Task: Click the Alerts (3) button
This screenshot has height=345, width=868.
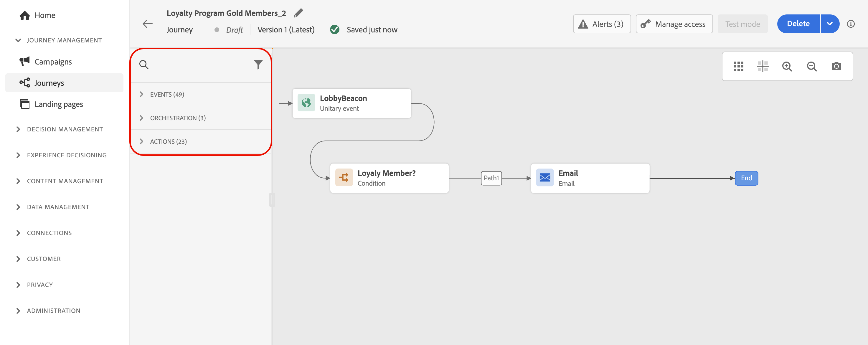Action: (601, 24)
